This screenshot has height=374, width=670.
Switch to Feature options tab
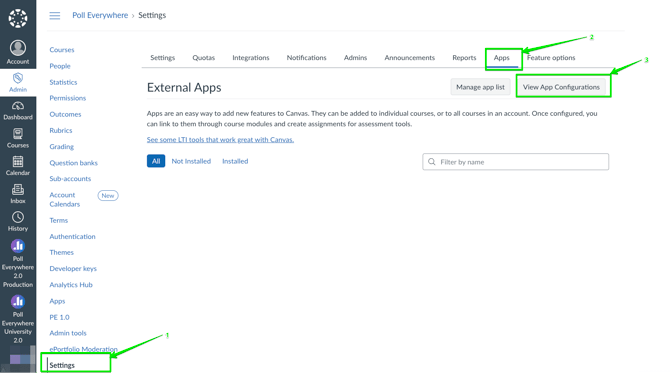click(x=551, y=58)
